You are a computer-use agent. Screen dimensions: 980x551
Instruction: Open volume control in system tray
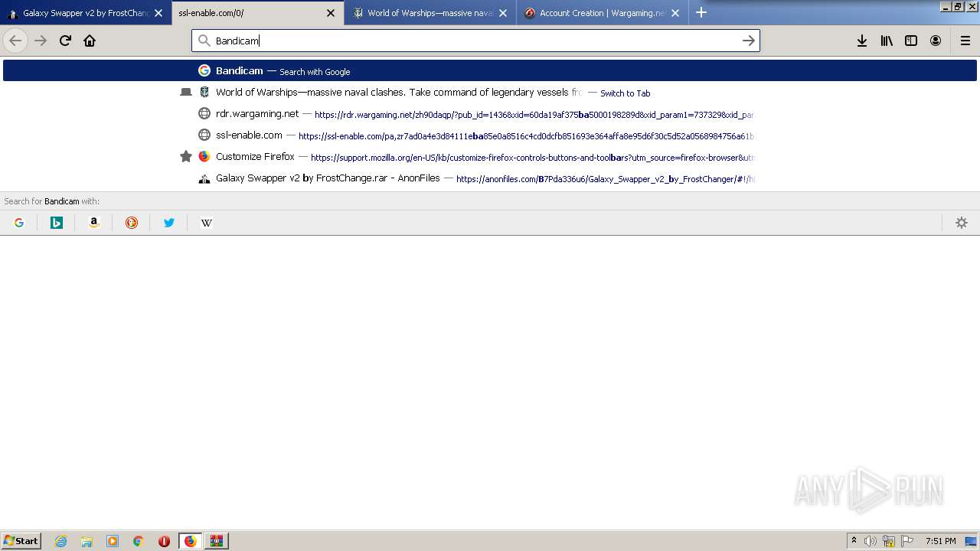pos(871,541)
